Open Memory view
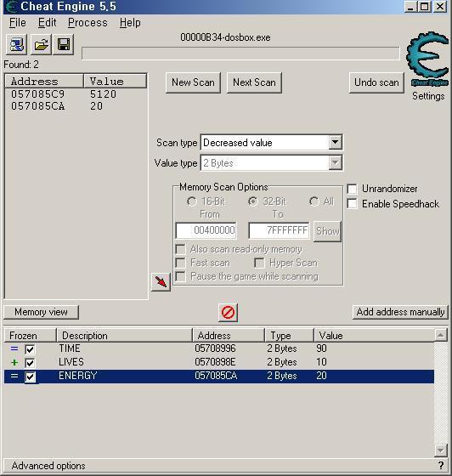The width and height of the screenshot is (452, 476). [x=41, y=312]
